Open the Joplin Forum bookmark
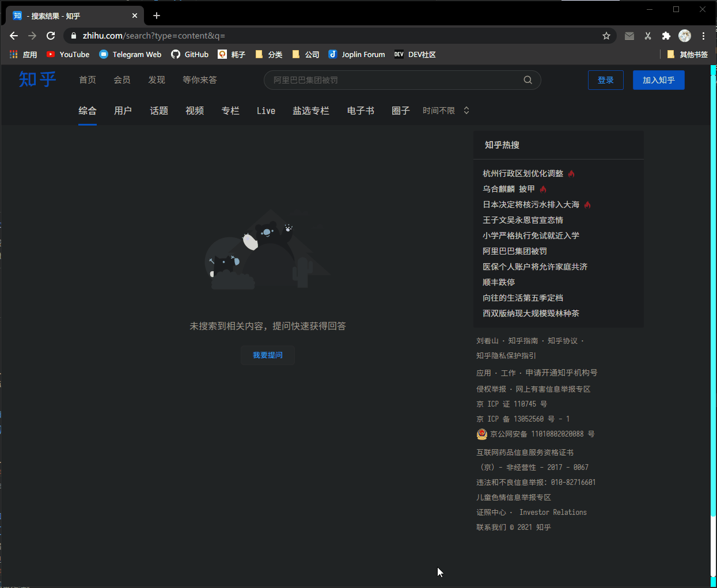 click(x=356, y=54)
